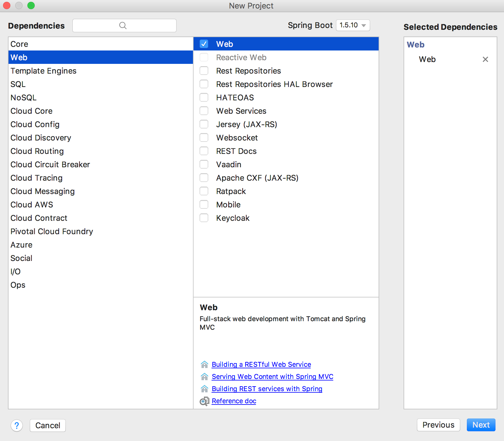Screen dimensions: 504x441
Task: Select the Cloud Config category
Action: point(101,124)
